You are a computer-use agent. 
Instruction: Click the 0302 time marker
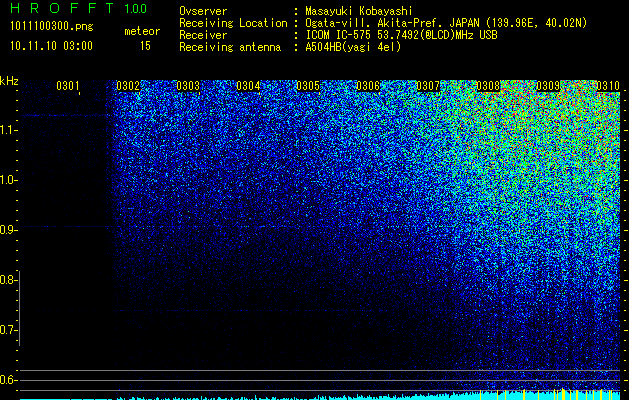(128, 86)
